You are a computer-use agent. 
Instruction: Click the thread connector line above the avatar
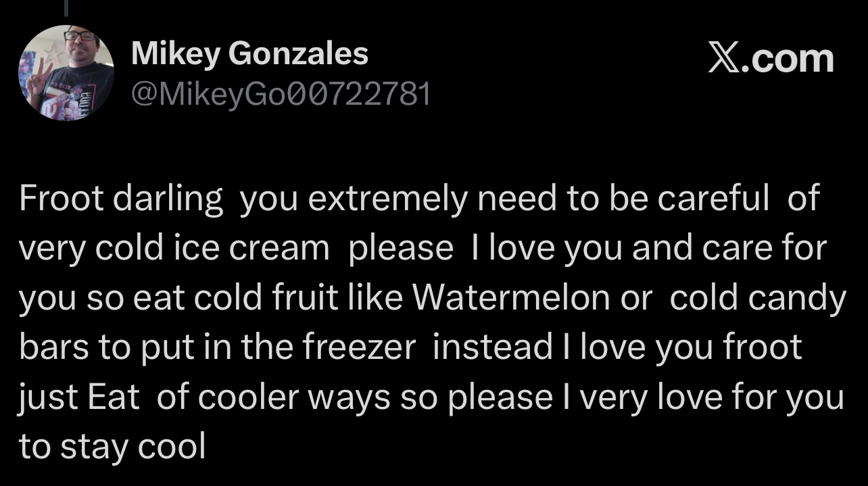click(x=66, y=8)
